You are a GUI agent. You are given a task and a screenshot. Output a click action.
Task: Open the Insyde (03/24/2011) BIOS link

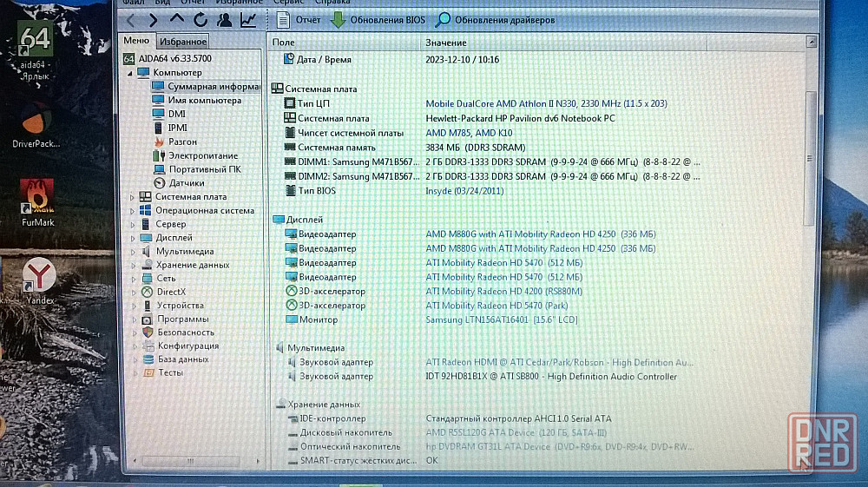[464, 191]
